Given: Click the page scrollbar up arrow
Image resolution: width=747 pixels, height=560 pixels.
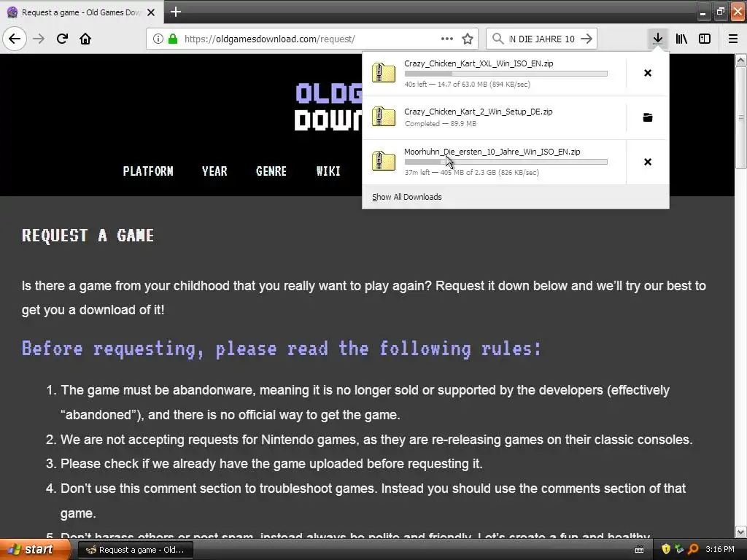Looking at the screenshot, I should click(740, 60).
